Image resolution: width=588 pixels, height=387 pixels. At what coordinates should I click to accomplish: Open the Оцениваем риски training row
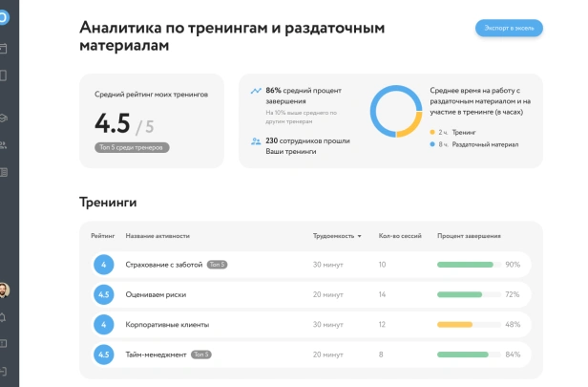click(311, 294)
